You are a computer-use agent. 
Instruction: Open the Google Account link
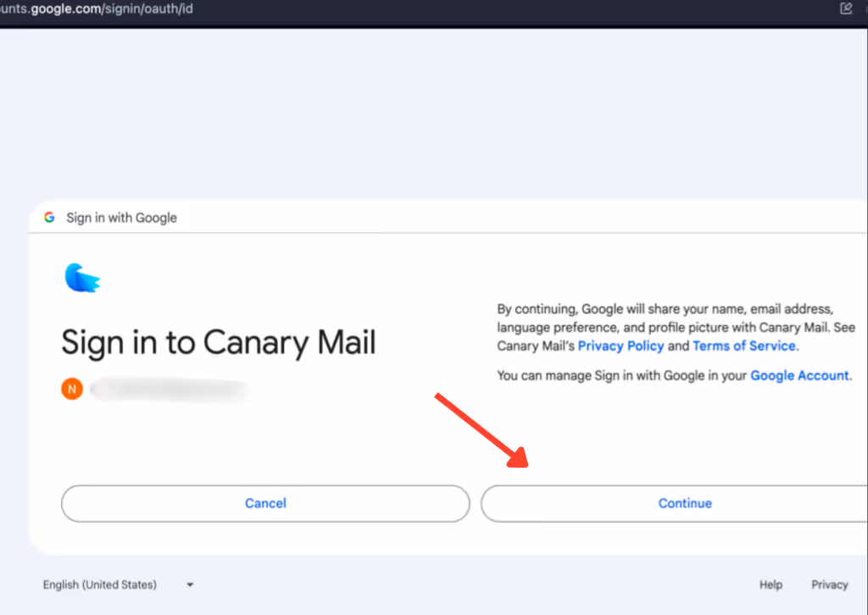pos(799,375)
